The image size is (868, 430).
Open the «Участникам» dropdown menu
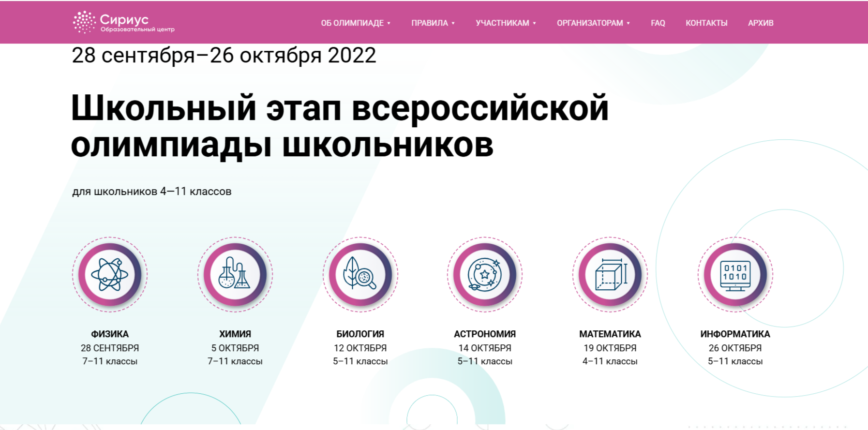tap(506, 23)
